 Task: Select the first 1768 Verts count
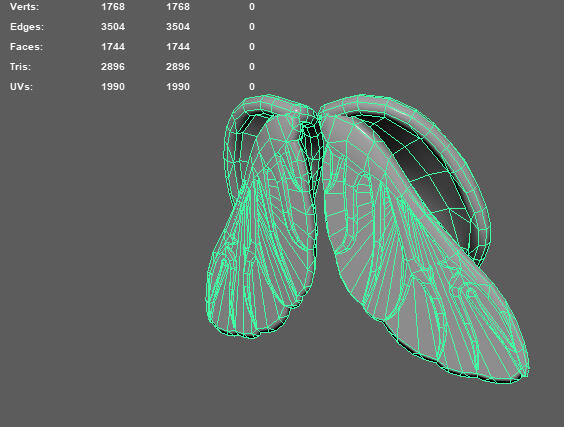tap(113, 7)
